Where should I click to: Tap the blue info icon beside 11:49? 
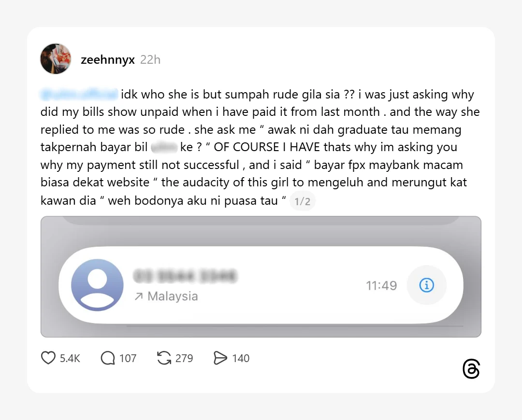point(426,285)
